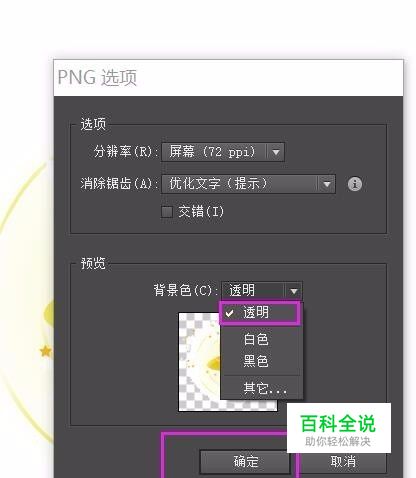Viewport: 416px width, 478px height.
Task: Click the 交错(I) checkbox label text
Action: [x=201, y=212]
